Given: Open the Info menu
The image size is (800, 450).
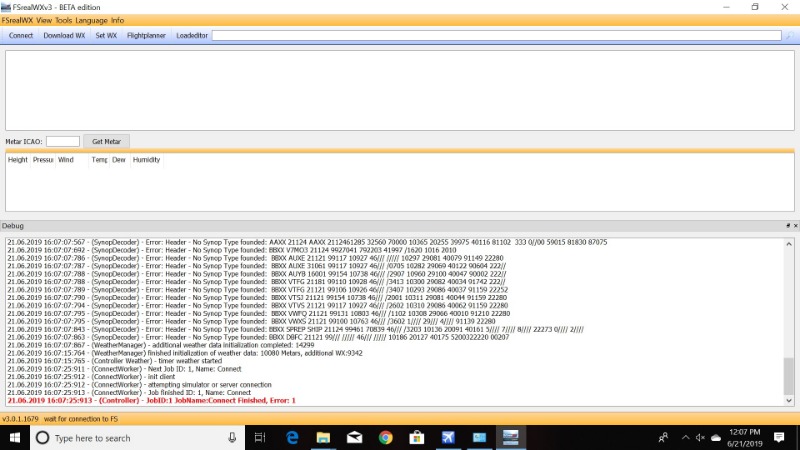Looking at the screenshot, I should 117,20.
